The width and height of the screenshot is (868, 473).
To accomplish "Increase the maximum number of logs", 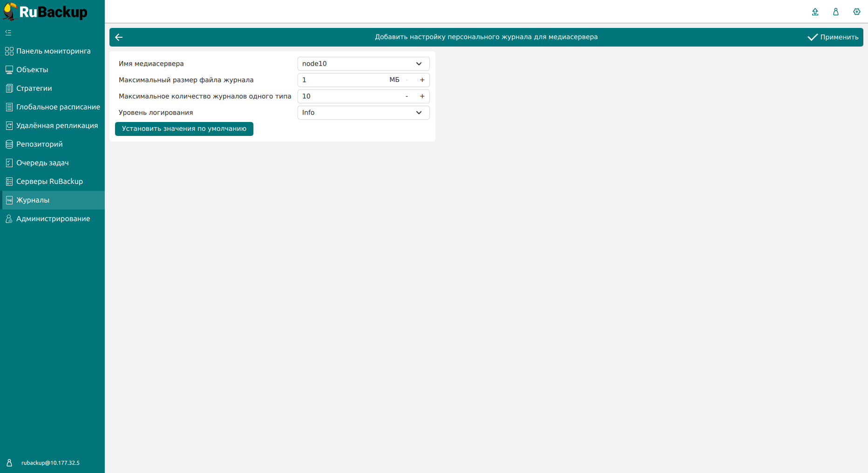I will 422,96.
